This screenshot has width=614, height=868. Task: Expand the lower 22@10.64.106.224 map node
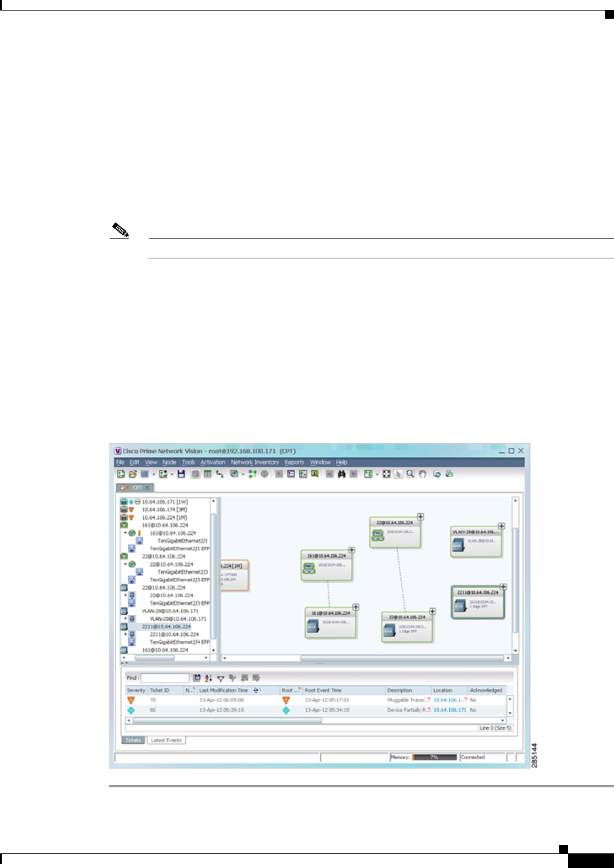432,611
